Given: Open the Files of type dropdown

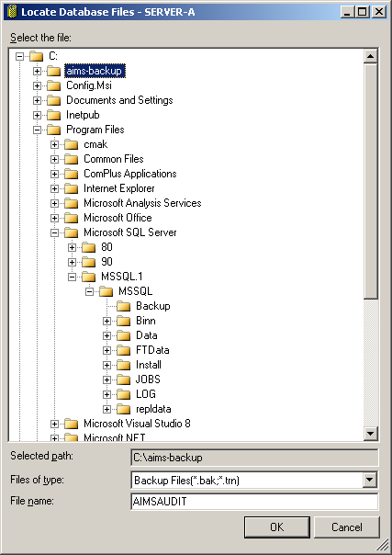Looking at the screenshot, I should [369, 481].
